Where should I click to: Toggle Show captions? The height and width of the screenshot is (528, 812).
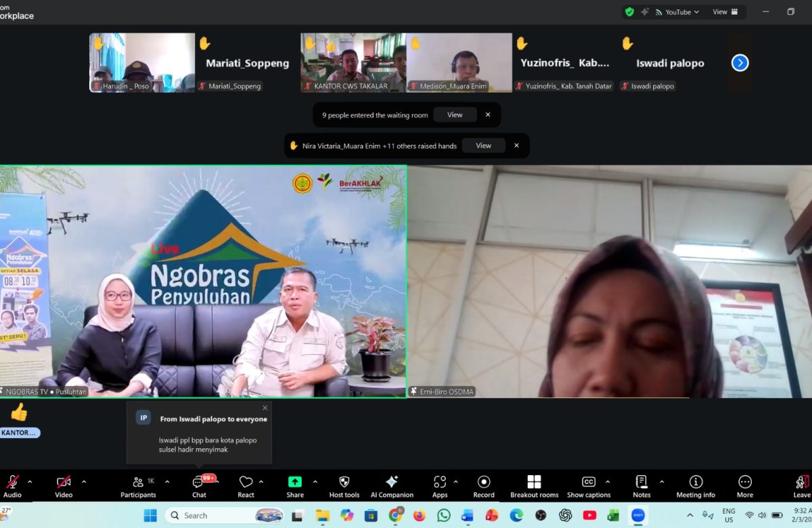coord(589,487)
